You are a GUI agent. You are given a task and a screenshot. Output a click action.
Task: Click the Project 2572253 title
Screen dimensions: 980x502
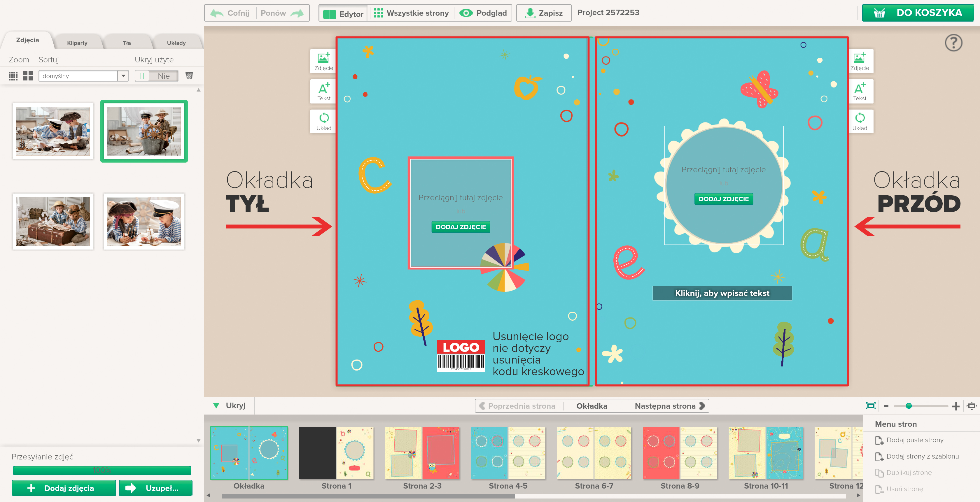tap(608, 13)
